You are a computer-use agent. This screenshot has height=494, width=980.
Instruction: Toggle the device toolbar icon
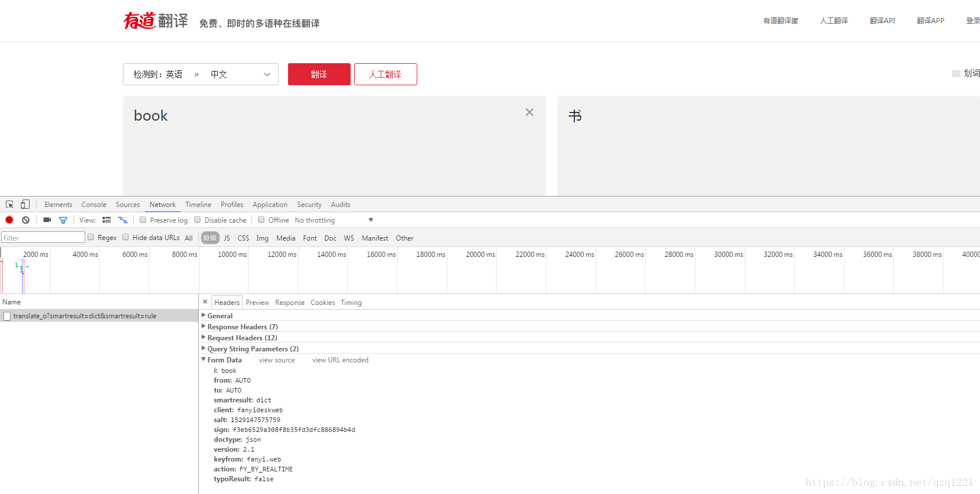(25, 205)
